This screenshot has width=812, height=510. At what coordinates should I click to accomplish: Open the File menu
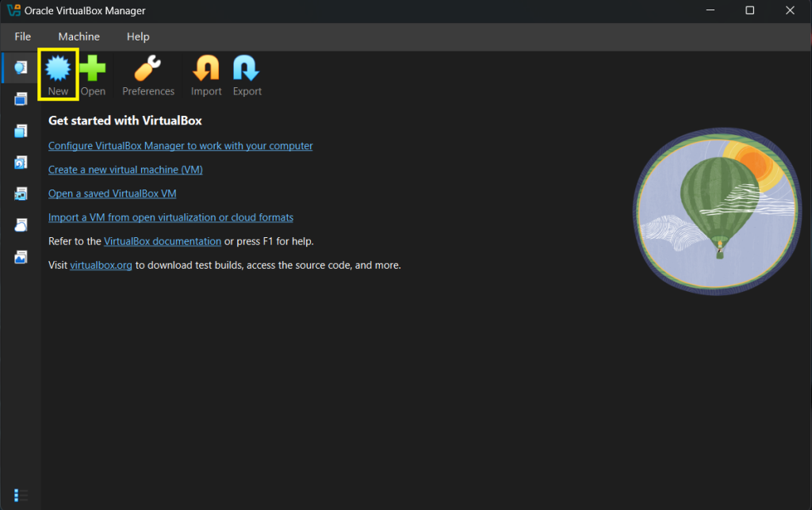click(x=22, y=36)
